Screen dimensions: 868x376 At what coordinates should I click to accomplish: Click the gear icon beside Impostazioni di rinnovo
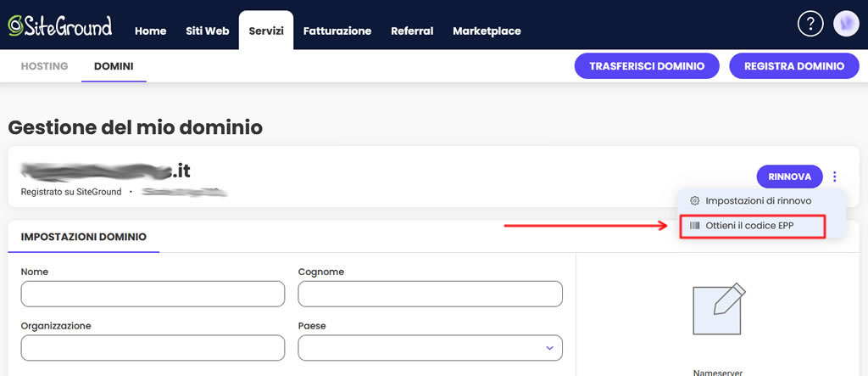pos(695,201)
